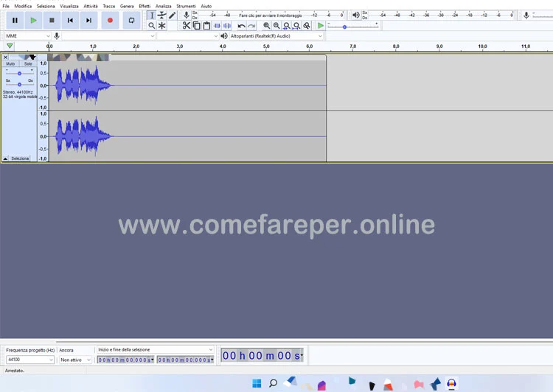Skip to start of the project
Viewport: 553px width, 392px height.
coord(70,21)
